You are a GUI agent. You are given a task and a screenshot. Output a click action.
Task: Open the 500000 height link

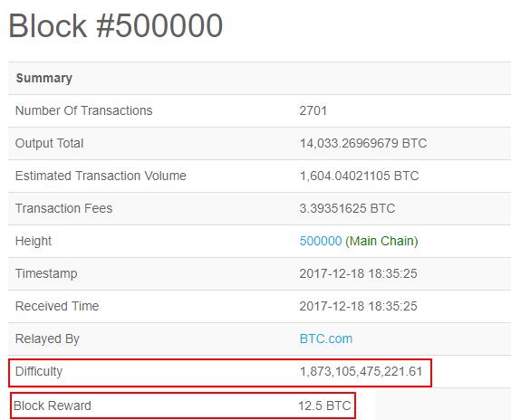321,241
